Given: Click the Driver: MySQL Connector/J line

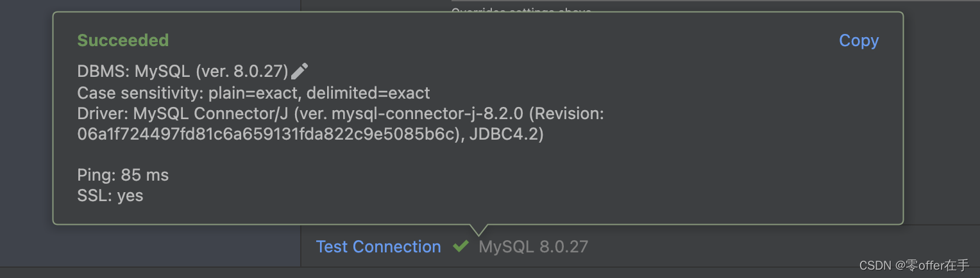Looking at the screenshot, I should click(341, 114).
